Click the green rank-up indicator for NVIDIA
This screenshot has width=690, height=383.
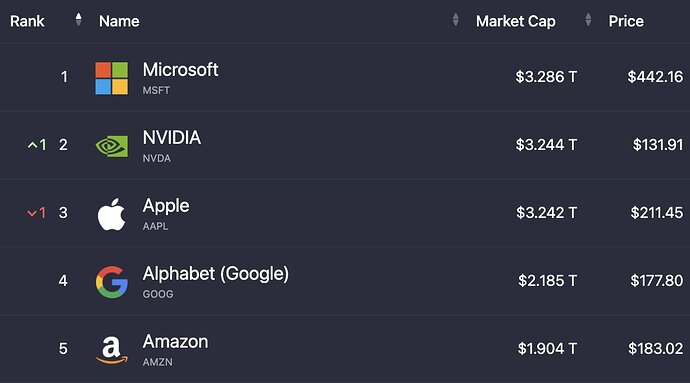[37, 144]
